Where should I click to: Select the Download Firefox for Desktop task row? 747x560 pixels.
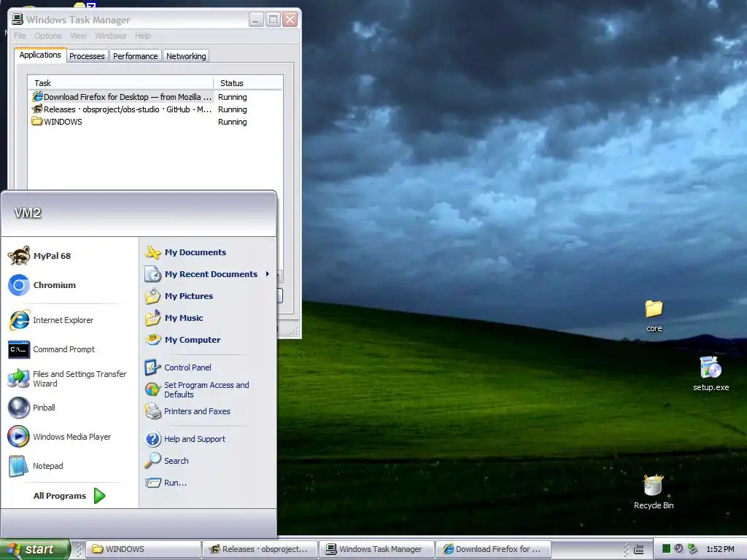point(155,97)
